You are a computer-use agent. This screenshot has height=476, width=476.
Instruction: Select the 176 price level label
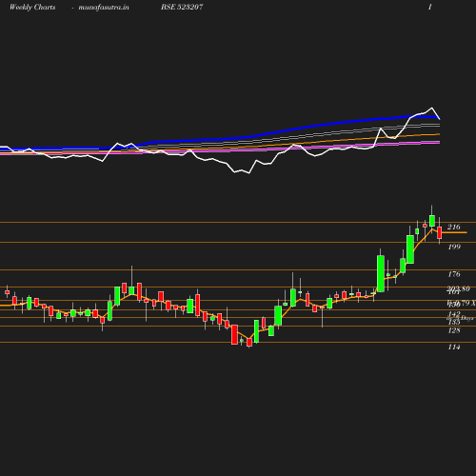tap(454, 274)
